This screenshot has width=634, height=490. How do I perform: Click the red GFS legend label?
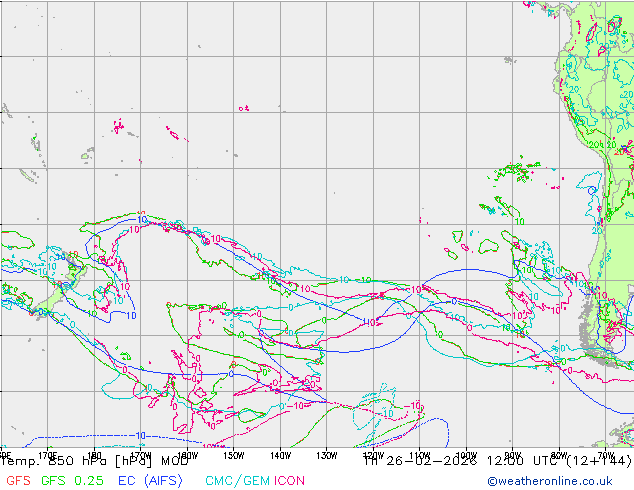click(x=17, y=481)
